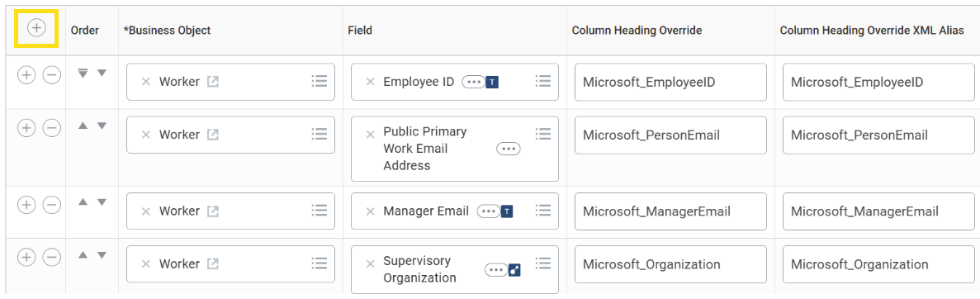Clear Worker from the Employee ID row's business object
Screen dimensions: 980x299
[x=145, y=82]
